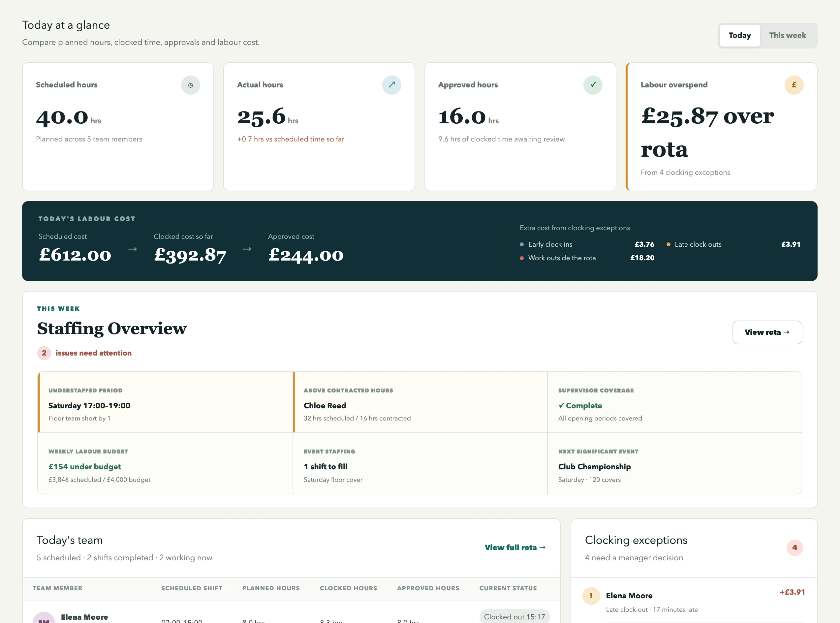
Task: Click the red 2 issues badge
Action: (x=44, y=353)
